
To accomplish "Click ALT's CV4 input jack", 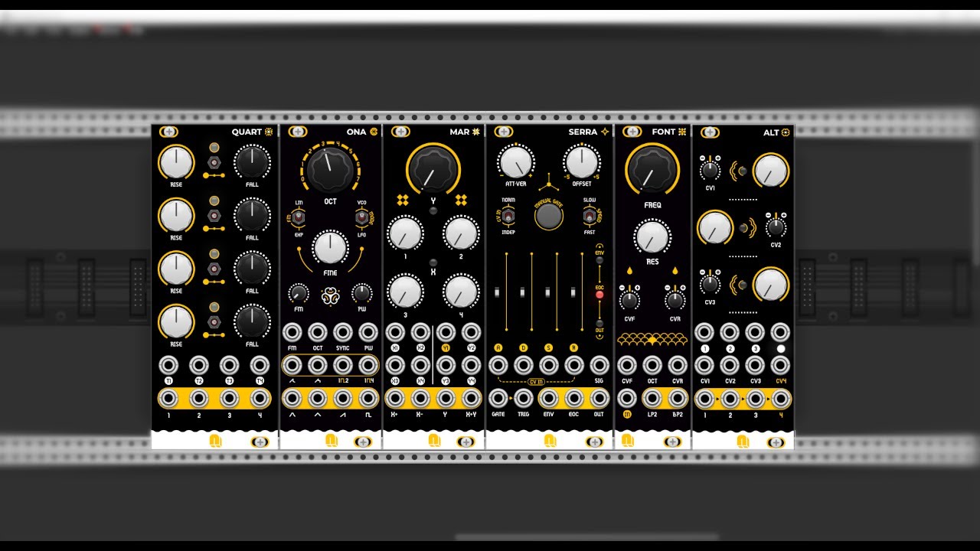I will (780, 365).
